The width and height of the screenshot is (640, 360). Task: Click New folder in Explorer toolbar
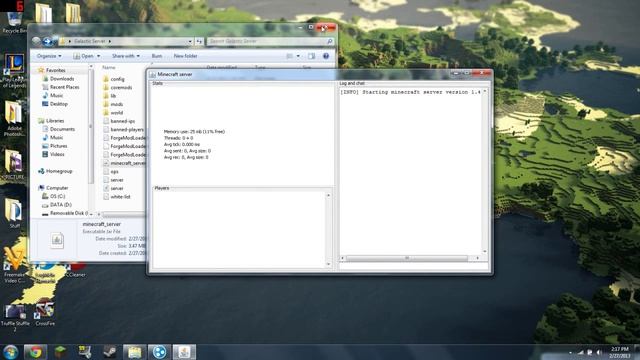185,56
